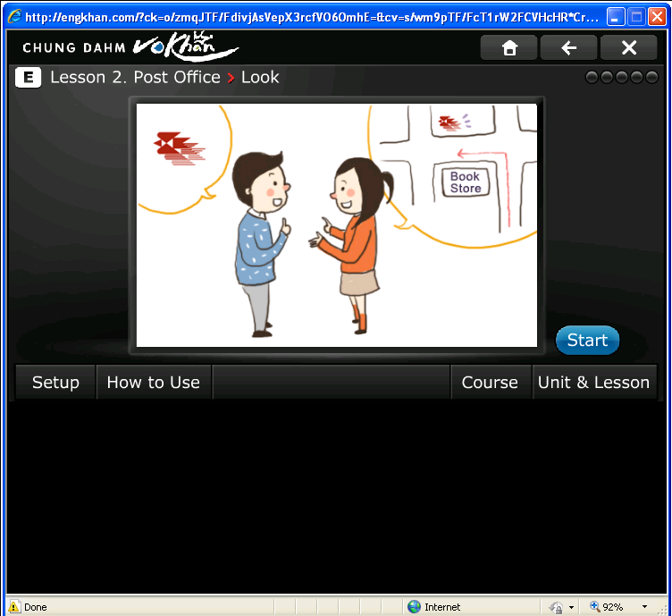Minimize the browser window
This screenshot has height=616, width=672.
coord(616,17)
